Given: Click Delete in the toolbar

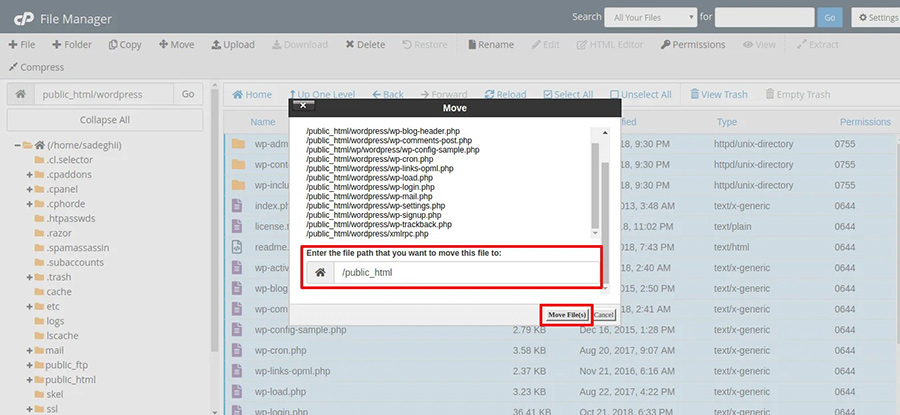Looking at the screenshot, I should pos(365,44).
